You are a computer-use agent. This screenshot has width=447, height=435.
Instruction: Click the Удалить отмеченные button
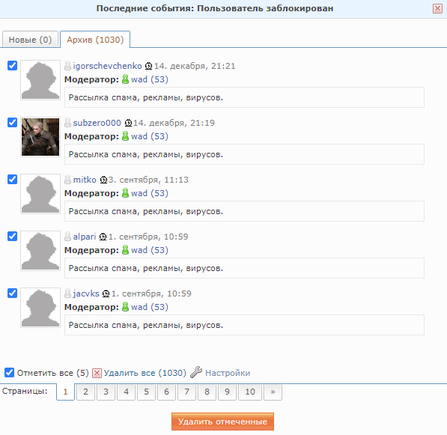tap(223, 422)
